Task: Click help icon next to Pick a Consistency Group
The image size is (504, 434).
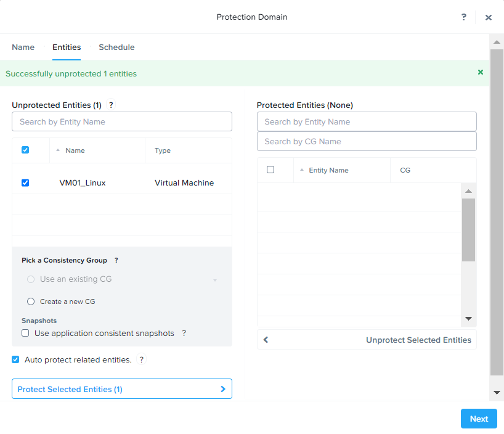Action: point(116,261)
